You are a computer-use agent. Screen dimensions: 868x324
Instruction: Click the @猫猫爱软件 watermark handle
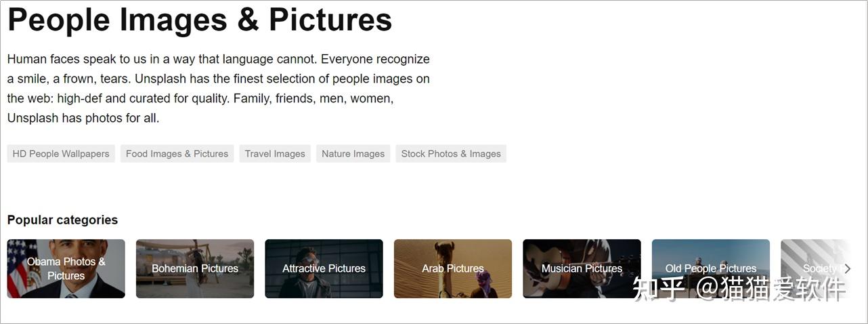[x=771, y=289]
